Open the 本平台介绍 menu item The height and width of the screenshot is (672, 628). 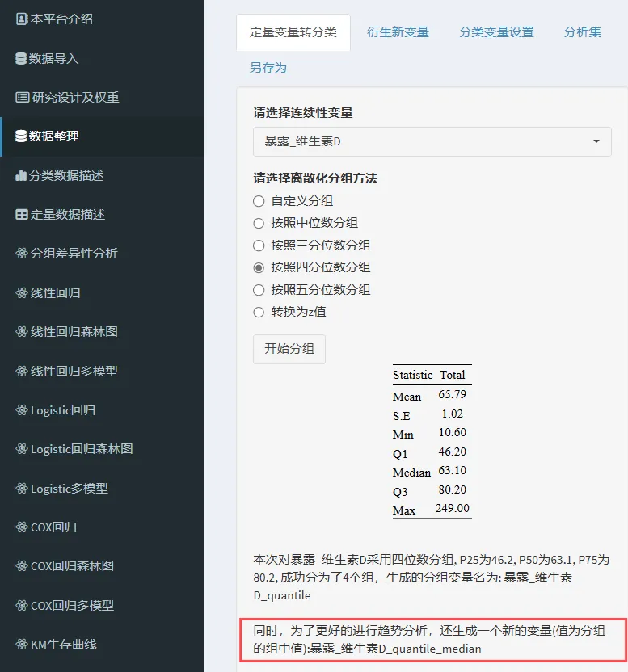click(102, 19)
